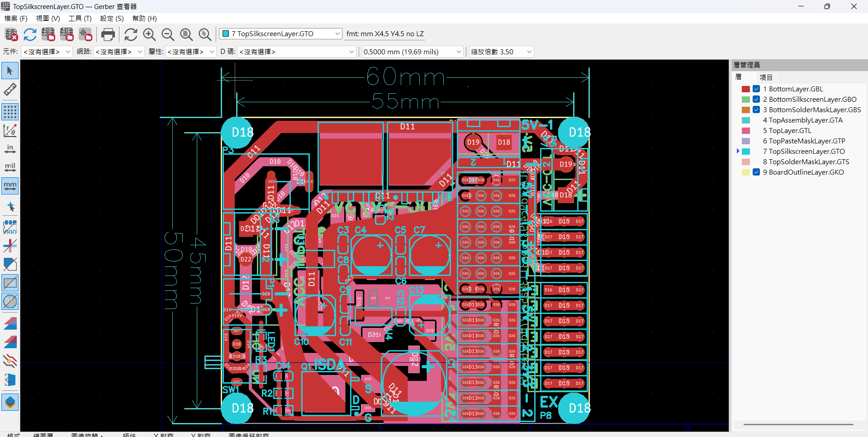
Task: Select 4 TopAssemblyLayer.GTA layer entry
Action: (802, 120)
